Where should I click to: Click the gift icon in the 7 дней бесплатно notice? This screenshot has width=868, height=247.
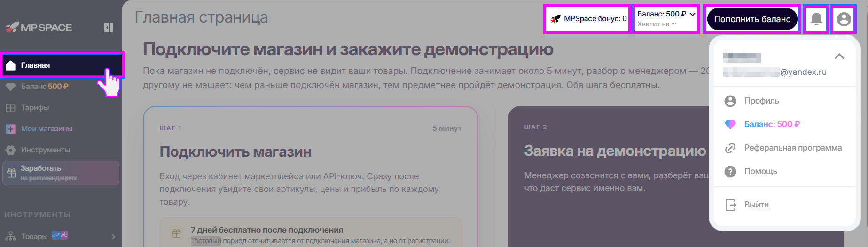pos(176,233)
